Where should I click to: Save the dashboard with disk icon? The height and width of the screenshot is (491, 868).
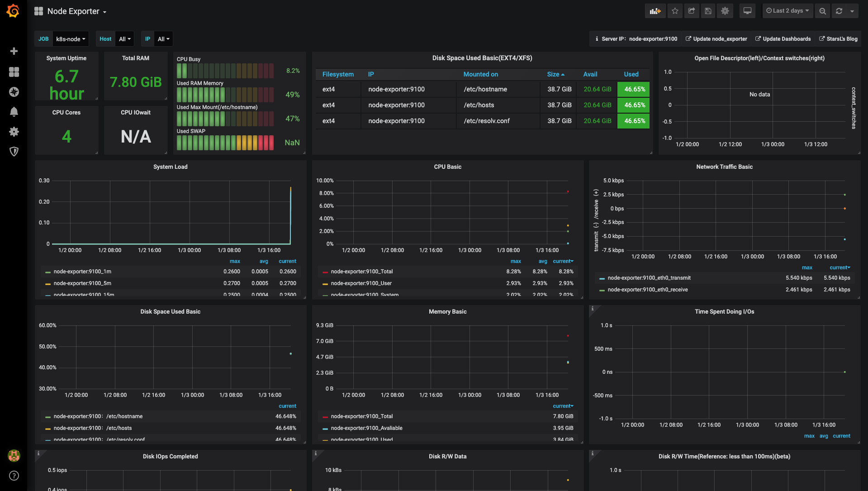click(x=708, y=11)
